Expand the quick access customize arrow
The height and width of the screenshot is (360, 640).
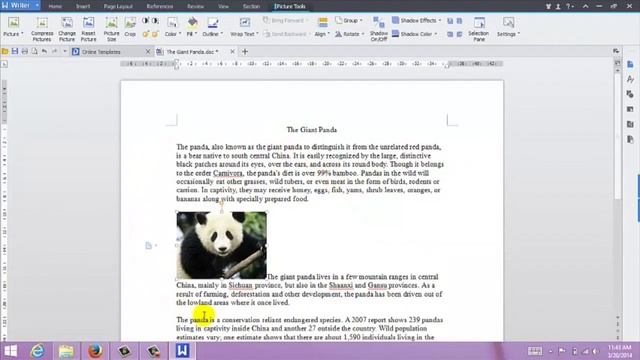pos(64,51)
